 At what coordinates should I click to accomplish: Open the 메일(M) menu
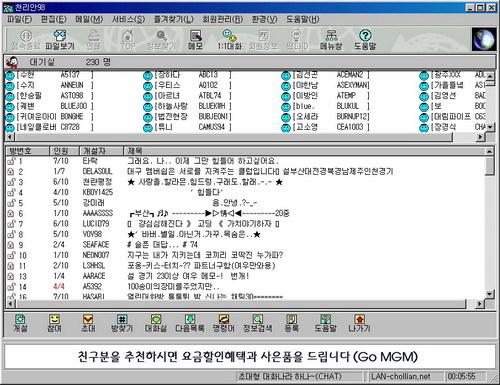[x=89, y=19]
